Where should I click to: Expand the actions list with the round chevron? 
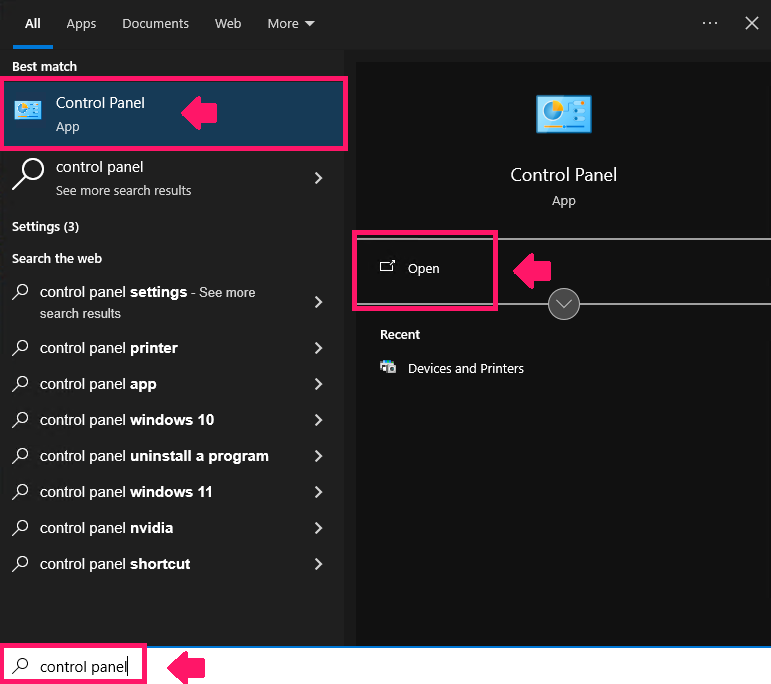pos(563,304)
